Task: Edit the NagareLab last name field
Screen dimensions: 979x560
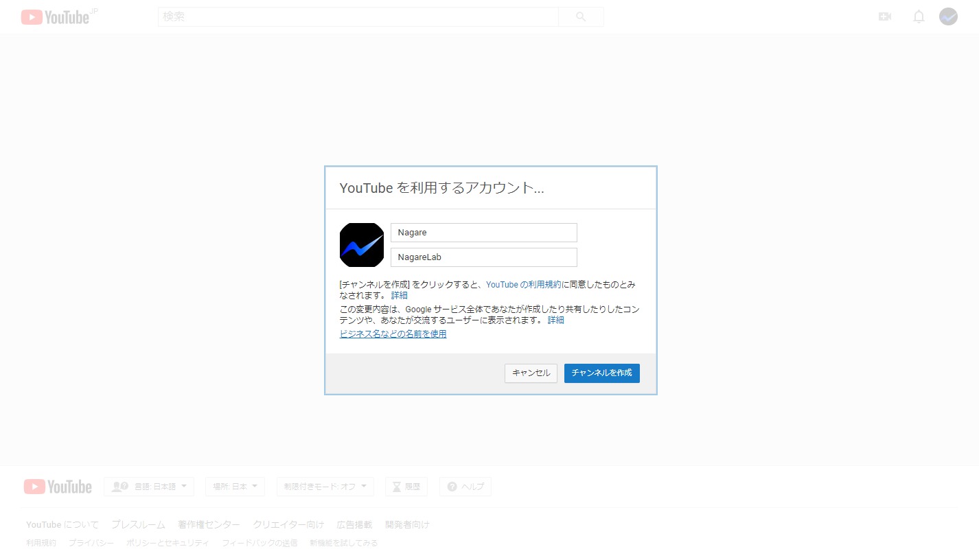Action: click(484, 257)
